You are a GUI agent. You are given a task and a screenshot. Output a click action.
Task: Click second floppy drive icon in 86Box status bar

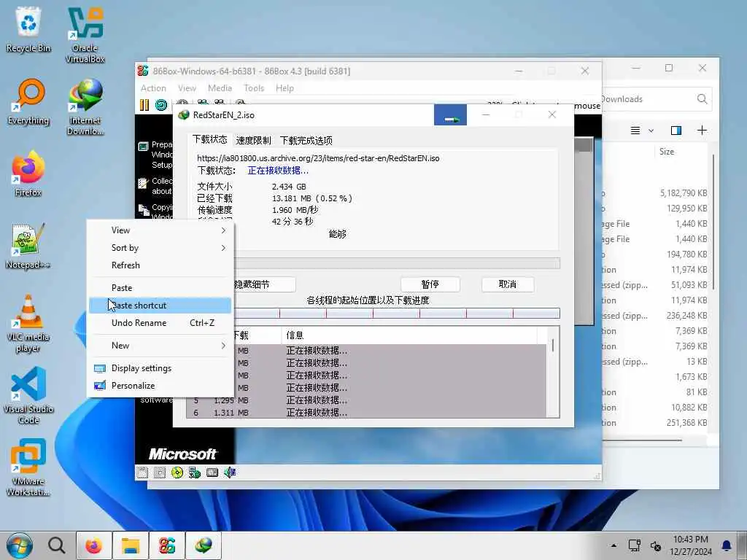point(160,472)
